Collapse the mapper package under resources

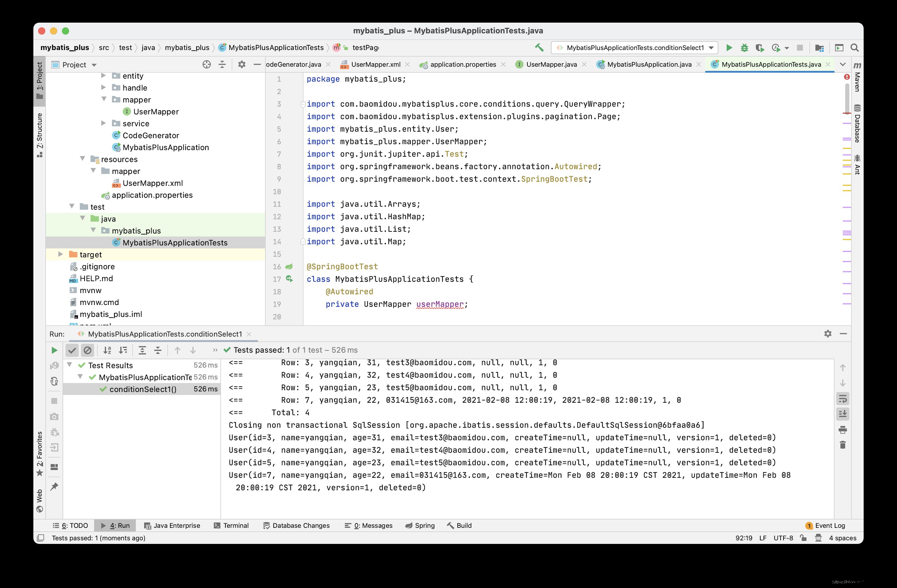94,171
